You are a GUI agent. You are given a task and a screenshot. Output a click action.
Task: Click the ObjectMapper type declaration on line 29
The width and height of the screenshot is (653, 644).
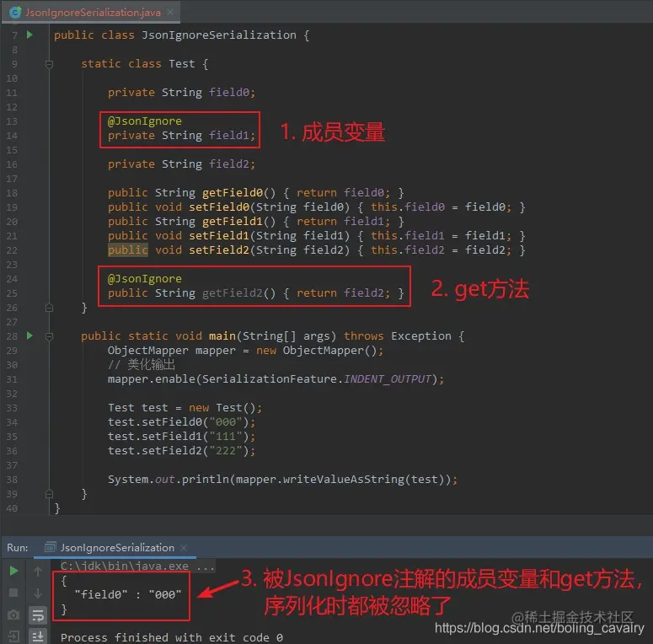point(147,351)
